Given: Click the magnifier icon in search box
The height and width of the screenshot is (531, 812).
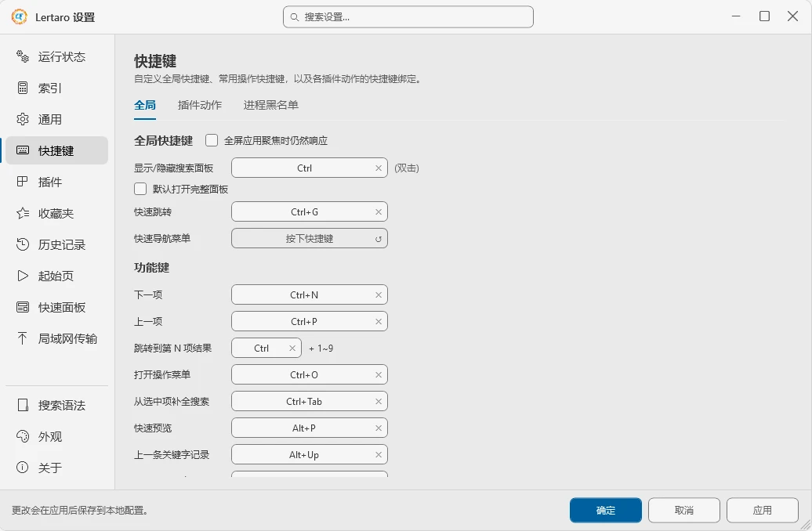Looking at the screenshot, I should [x=294, y=17].
